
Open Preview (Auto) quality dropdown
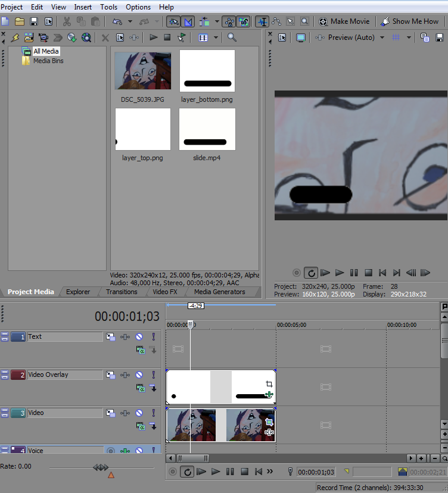click(382, 38)
